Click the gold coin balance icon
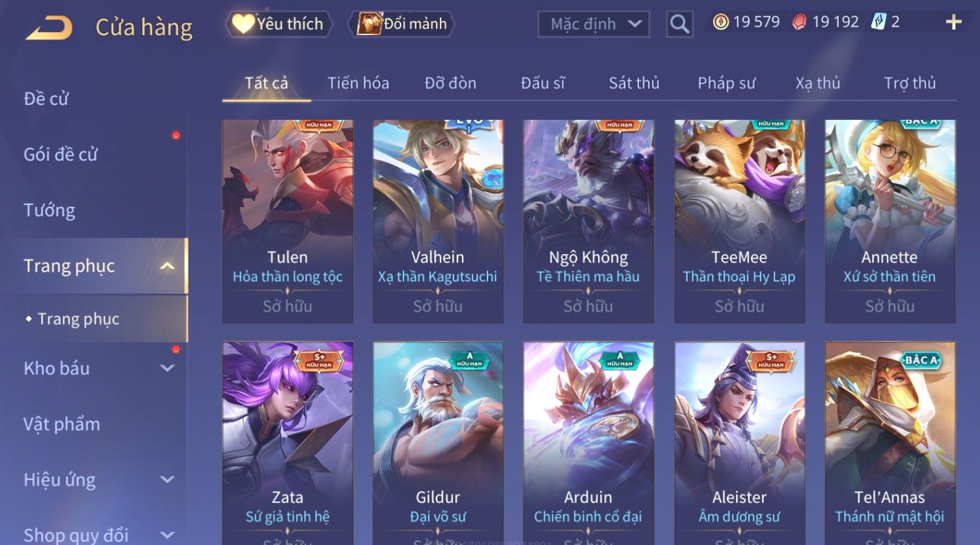Image resolution: width=980 pixels, height=545 pixels. [x=720, y=22]
